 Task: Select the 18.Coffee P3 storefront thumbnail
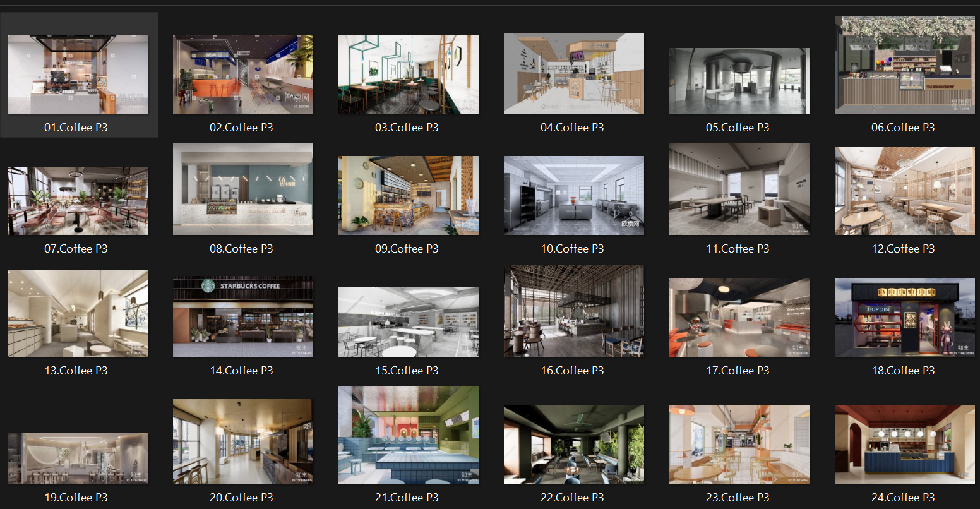pyautogui.click(x=905, y=317)
